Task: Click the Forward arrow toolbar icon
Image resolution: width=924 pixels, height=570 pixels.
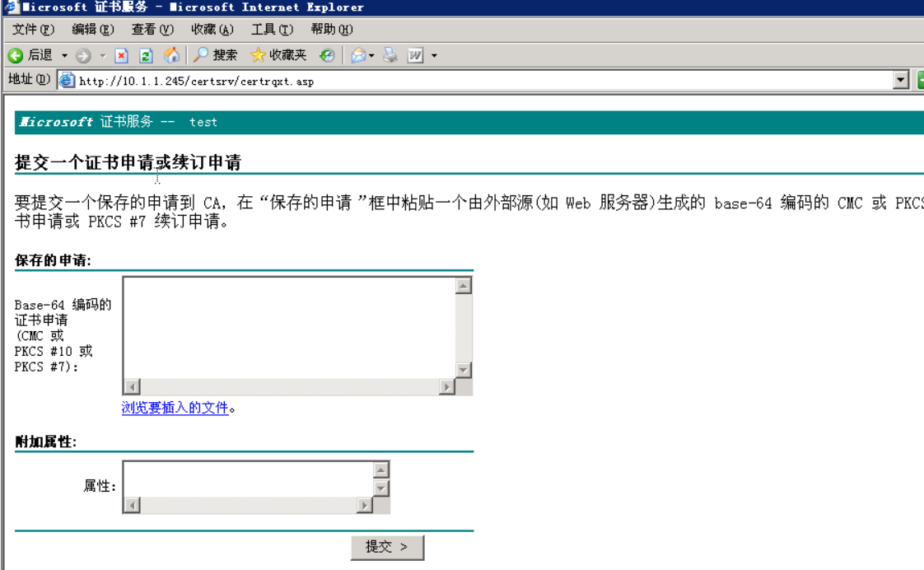Action: pos(83,55)
